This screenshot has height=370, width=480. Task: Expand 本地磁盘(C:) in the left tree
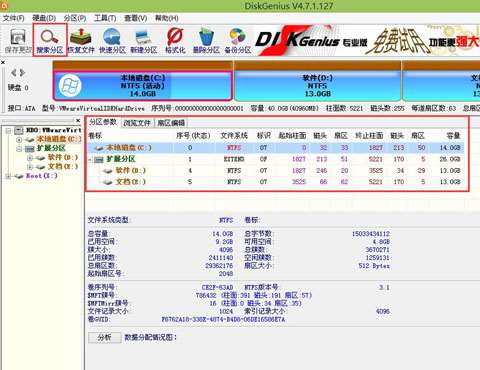(19, 139)
